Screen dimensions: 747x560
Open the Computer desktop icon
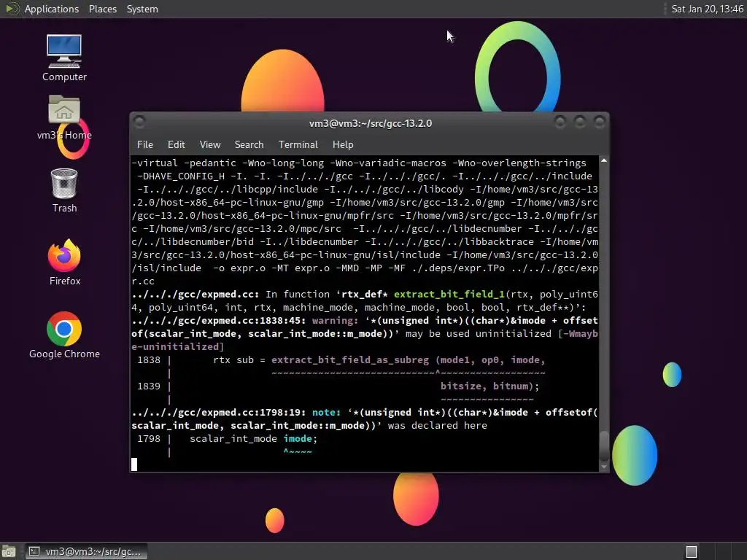tap(64, 58)
